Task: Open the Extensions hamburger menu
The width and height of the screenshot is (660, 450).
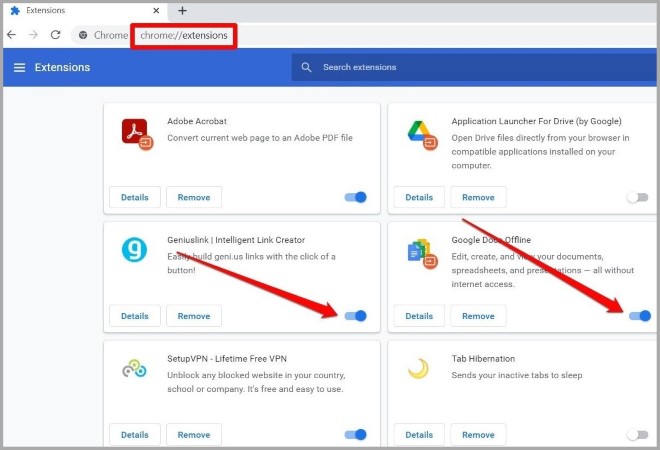Action: point(19,67)
